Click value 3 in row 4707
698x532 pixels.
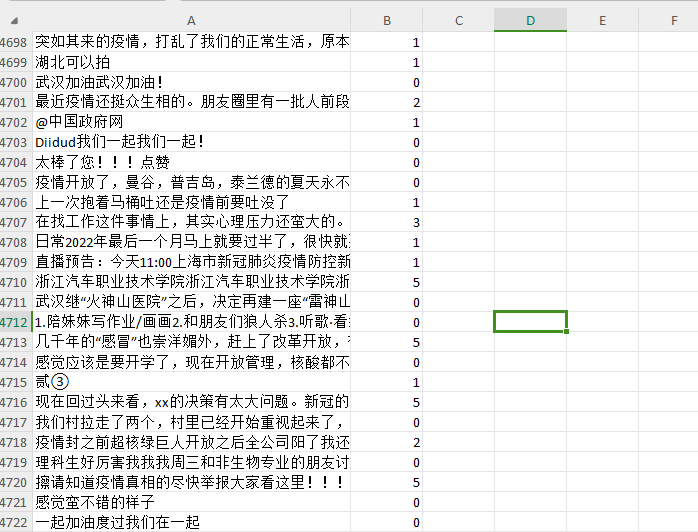point(386,222)
